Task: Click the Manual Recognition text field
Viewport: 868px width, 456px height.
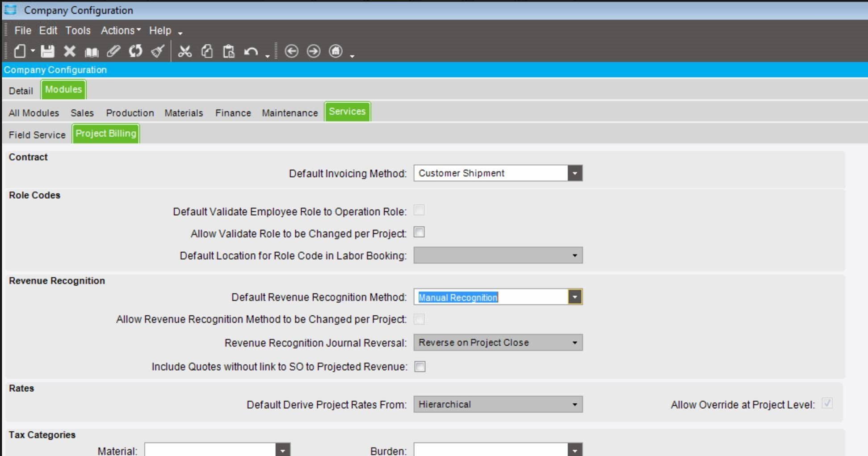Action: 491,297
